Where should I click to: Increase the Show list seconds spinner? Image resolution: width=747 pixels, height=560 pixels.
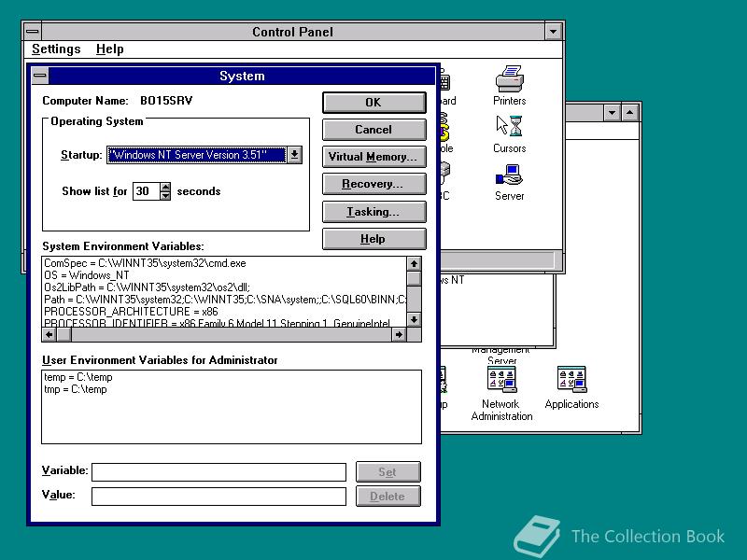tap(165, 188)
